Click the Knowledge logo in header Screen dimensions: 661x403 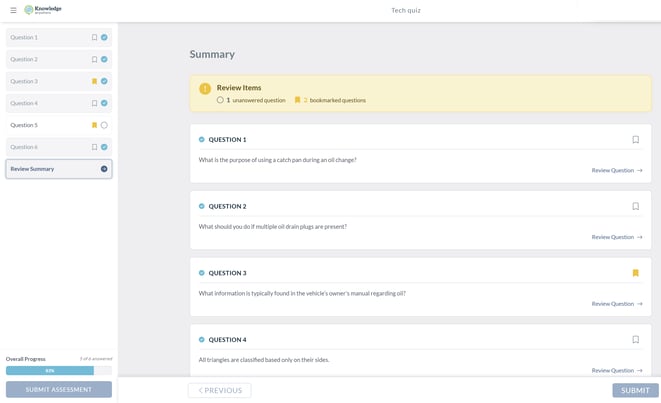43,10
